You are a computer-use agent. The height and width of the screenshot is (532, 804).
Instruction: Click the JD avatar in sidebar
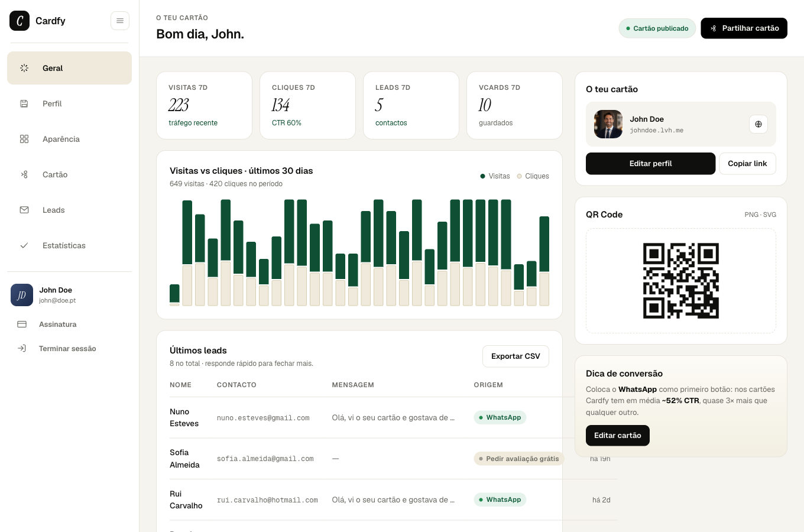(22, 295)
